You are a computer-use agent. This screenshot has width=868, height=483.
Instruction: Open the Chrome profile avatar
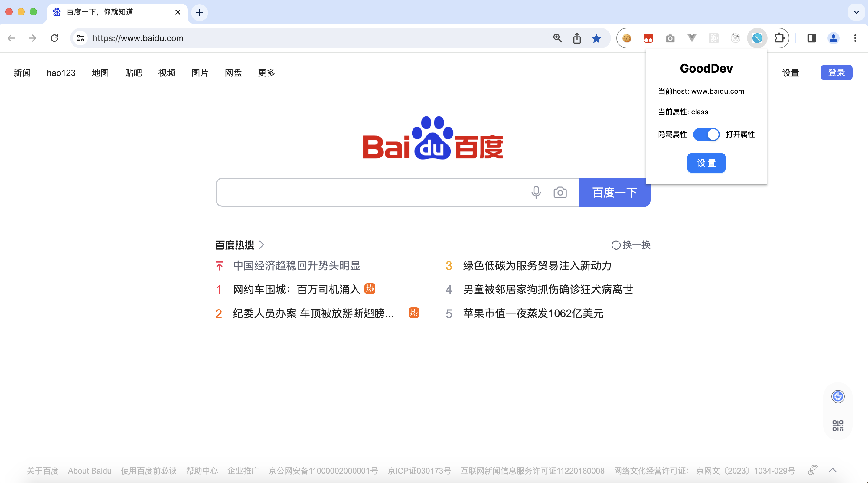click(x=833, y=38)
